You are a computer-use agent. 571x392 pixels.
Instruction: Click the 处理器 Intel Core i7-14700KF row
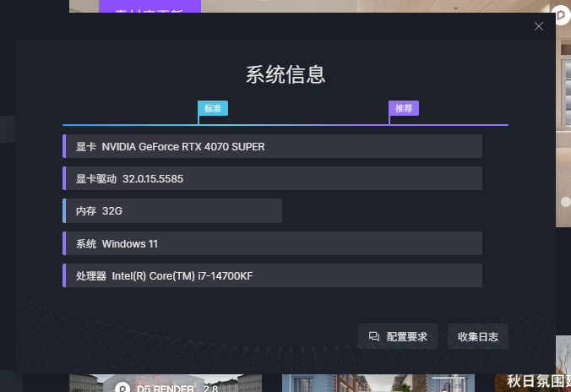pos(272,275)
